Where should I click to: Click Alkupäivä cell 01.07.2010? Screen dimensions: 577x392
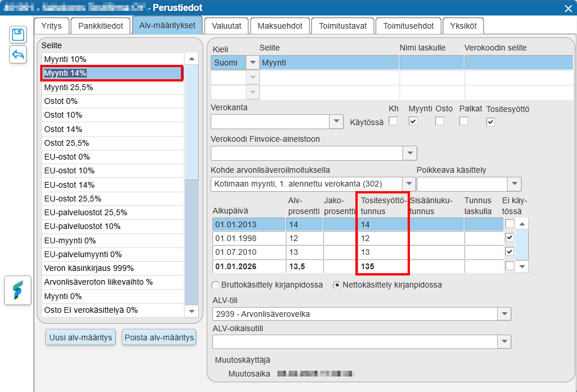[x=249, y=253]
